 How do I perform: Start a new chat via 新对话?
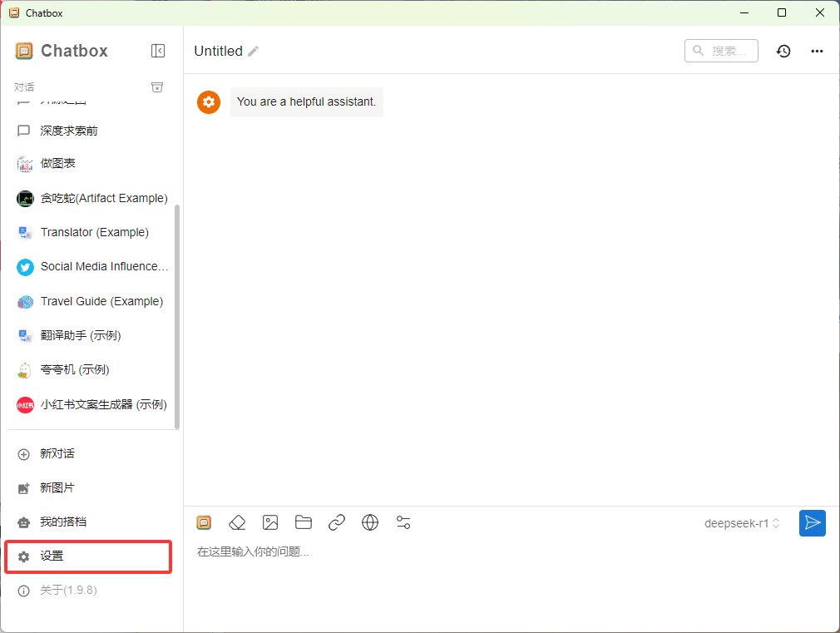pos(91,454)
